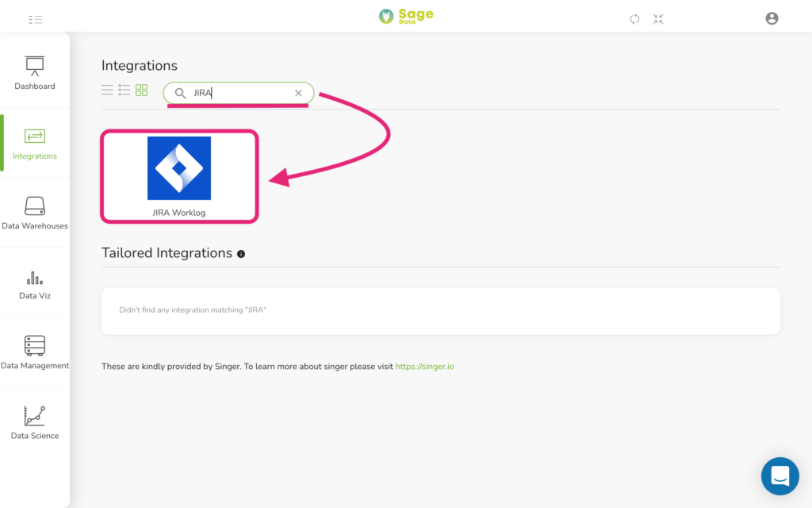Click the "Didn't find any integration" message
The image size is (812, 508).
(x=193, y=310)
